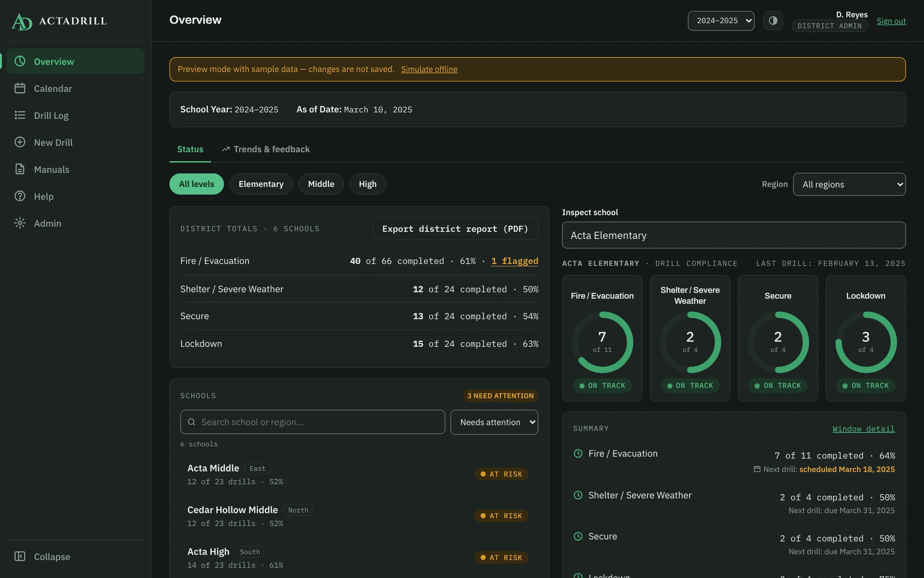This screenshot has height=578, width=924.
Task: Open the Drill Log sidebar item
Action: click(76, 115)
